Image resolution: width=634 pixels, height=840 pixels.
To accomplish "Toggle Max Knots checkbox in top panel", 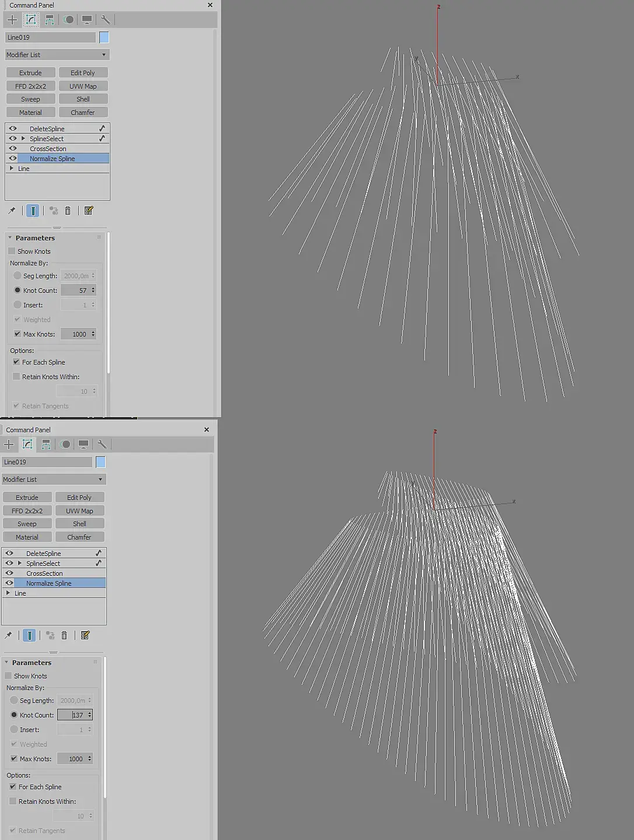I will tap(17, 334).
